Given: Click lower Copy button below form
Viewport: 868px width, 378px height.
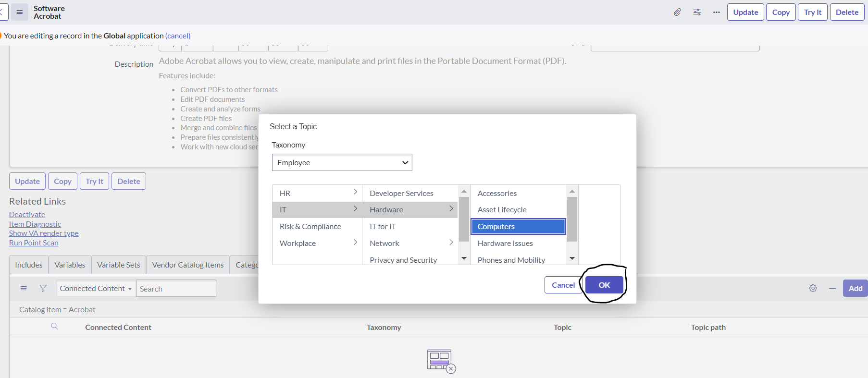Looking at the screenshot, I should click(62, 181).
